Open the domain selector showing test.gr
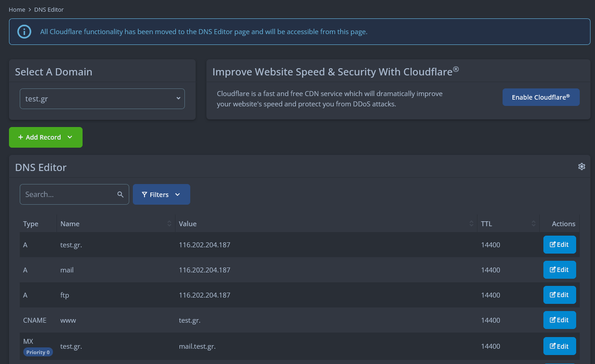Screen dimensions: 595x364 [x=102, y=99]
